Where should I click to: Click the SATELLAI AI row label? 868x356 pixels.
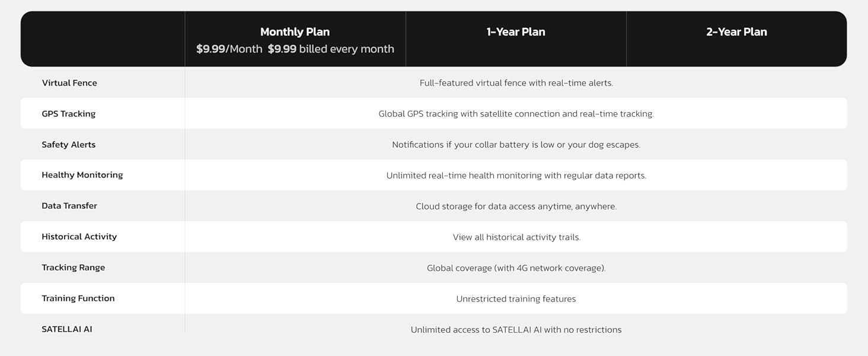(67, 329)
